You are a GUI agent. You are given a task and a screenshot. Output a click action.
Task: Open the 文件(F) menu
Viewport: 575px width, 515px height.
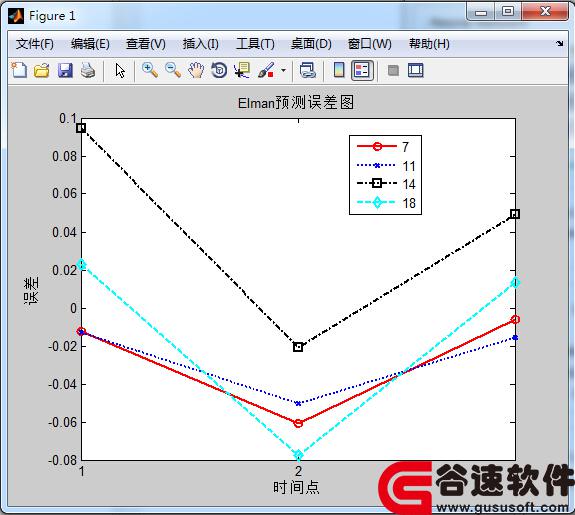[34, 44]
